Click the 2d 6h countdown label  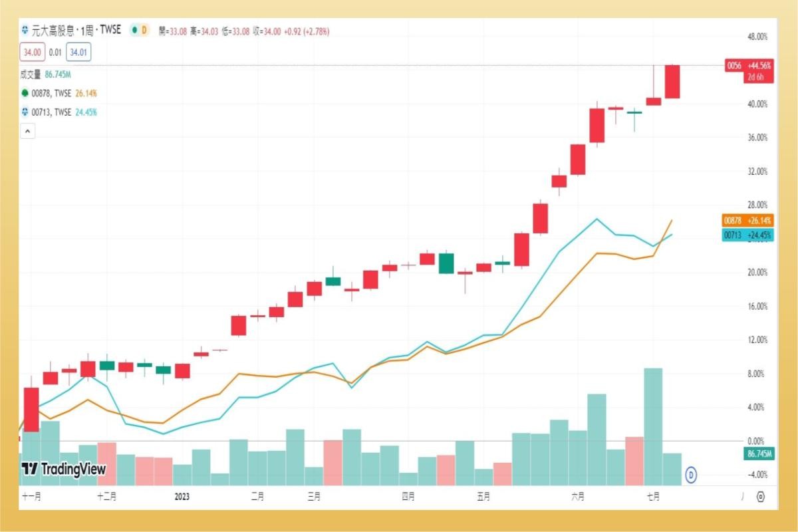(x=755, y=77)
